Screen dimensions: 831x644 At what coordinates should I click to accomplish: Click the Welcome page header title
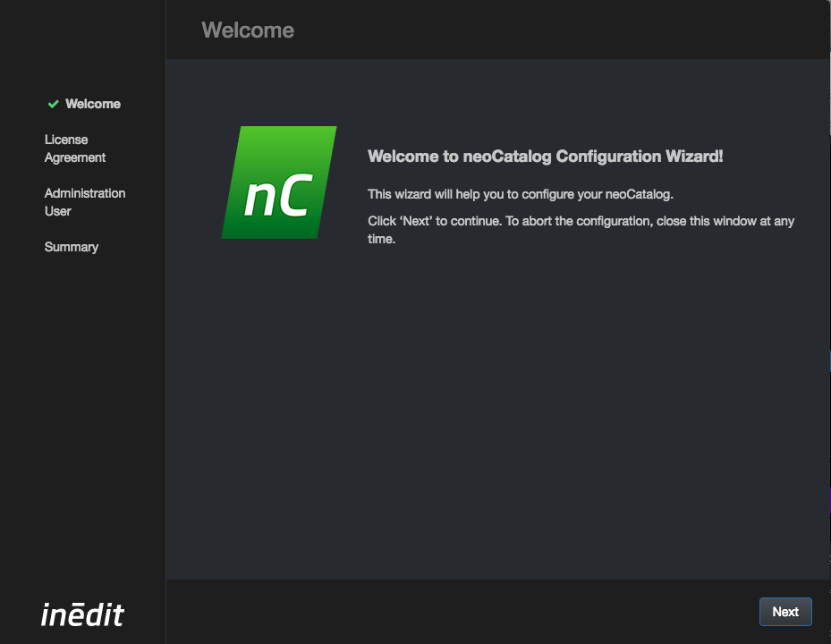click(248, 30)
